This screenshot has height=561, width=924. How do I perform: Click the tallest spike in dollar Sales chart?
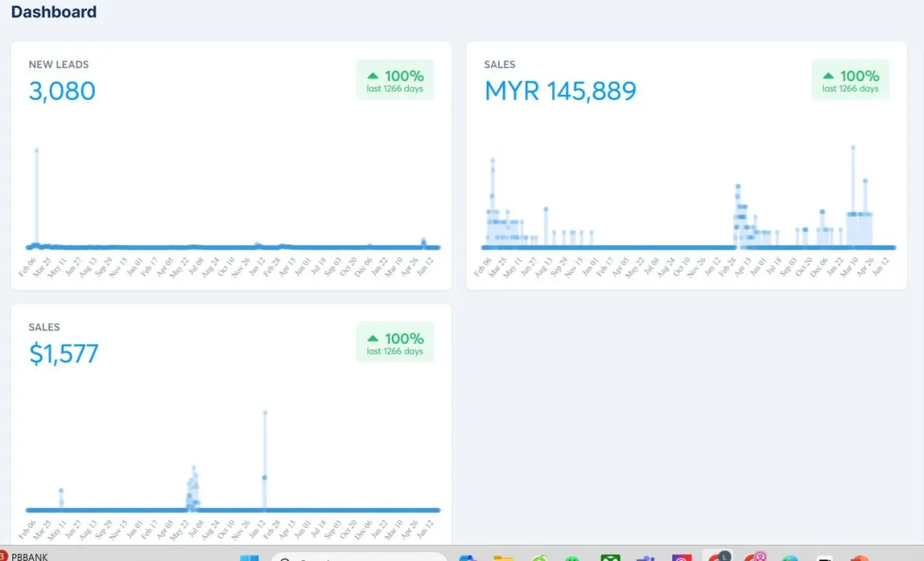pyautogui.click(x=265, y=412)
